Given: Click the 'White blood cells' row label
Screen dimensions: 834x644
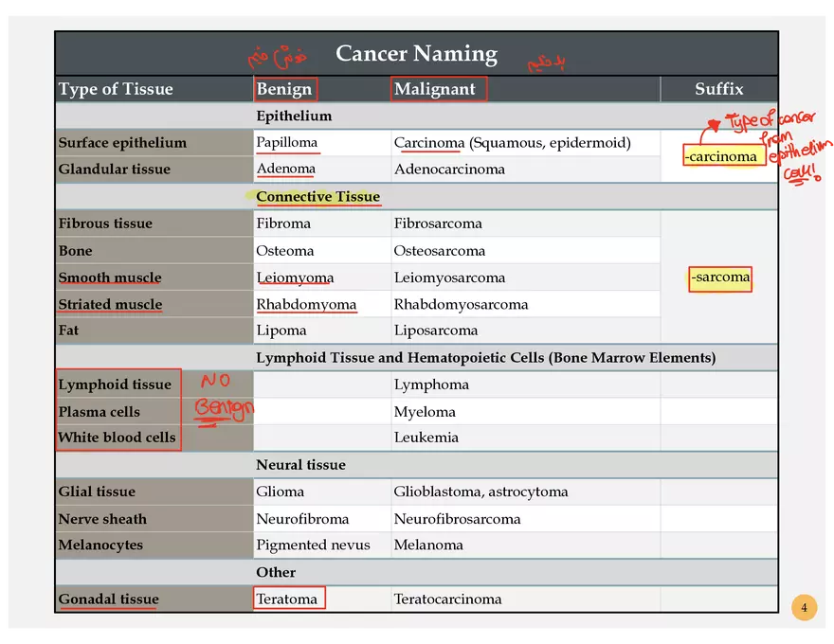Looking at the screenshot, I should [117, 438].
